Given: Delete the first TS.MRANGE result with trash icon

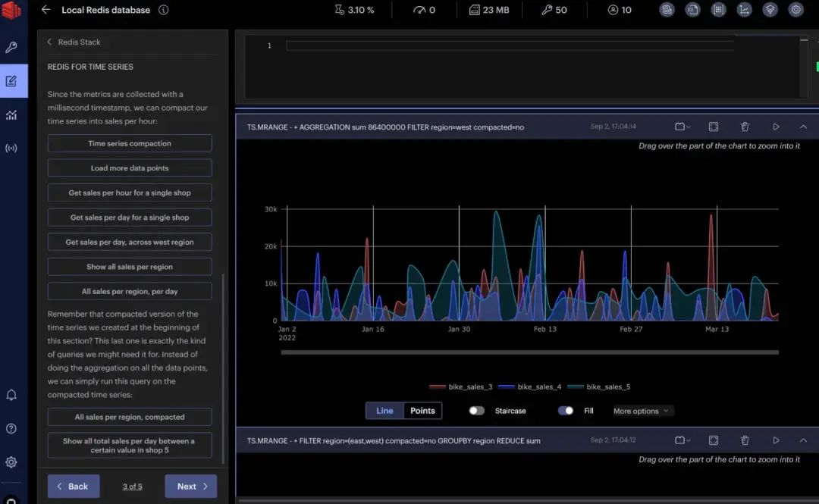Looking at the screenshot, I should pos(745,127).
